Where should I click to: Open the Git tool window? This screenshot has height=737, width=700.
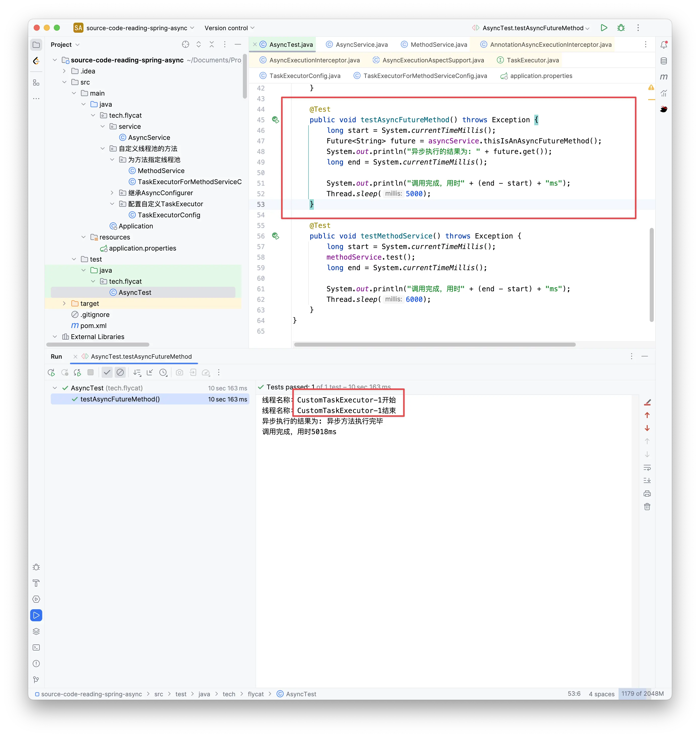36,679
